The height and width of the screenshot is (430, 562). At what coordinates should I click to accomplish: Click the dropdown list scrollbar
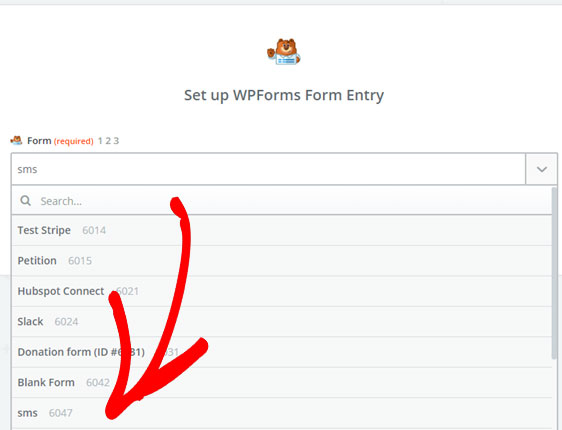[554, 273]
